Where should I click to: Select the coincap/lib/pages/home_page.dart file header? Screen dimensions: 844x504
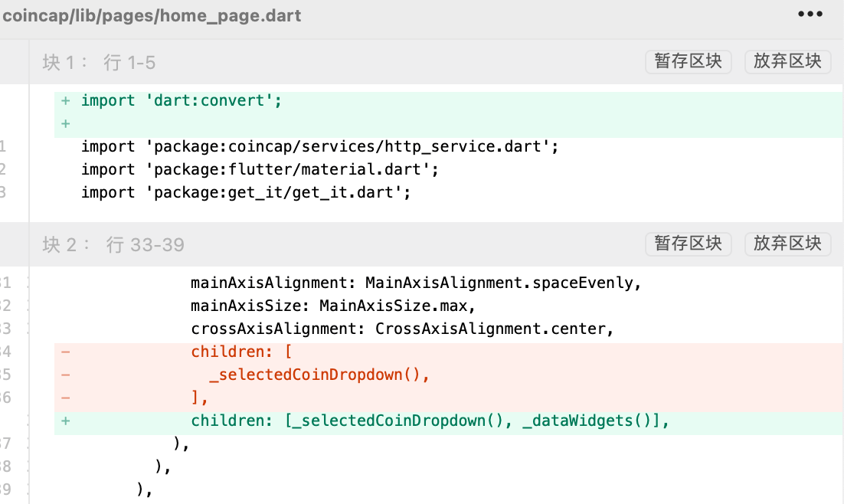(x=152, y=15)
